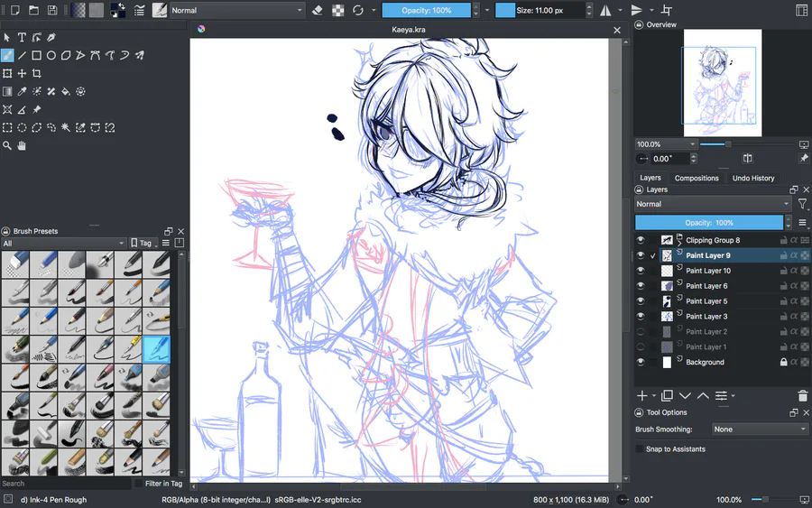This screenshot has width=812, height=508.
Task: Open the toolbar blending mode dropdown
Action: [237, 10]
